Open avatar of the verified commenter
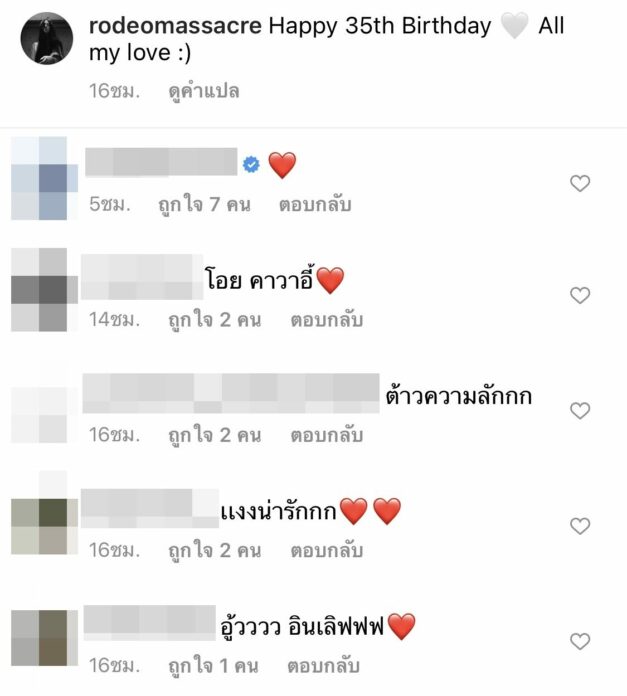Screen dimensions: 627x696 pyautogui.click(x=44, y=178)
